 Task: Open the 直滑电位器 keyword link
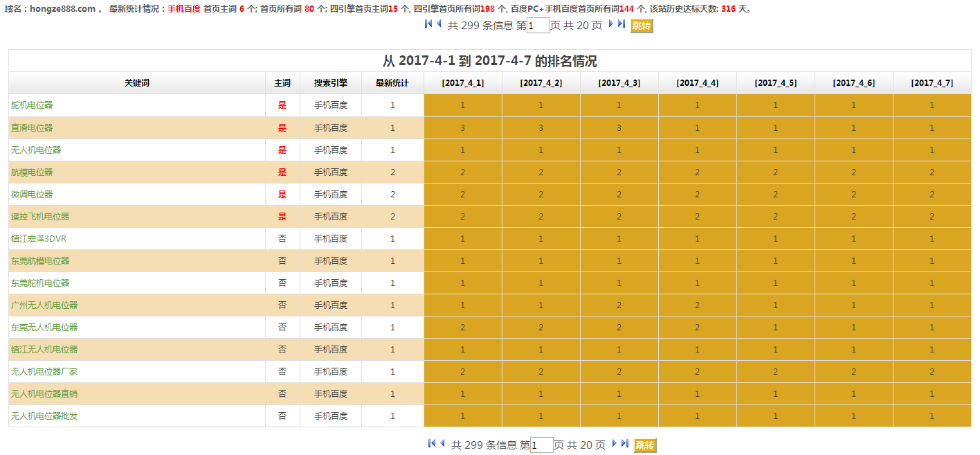coord(32,127)
